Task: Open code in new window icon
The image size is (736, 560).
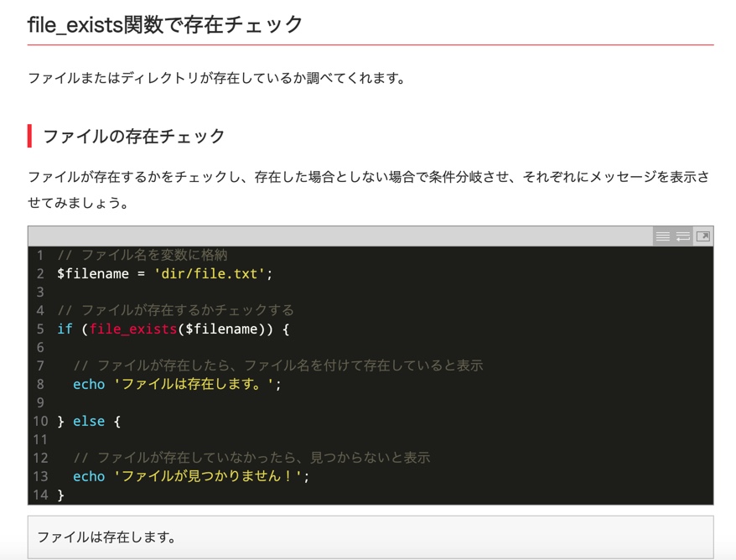Action: 703,236
